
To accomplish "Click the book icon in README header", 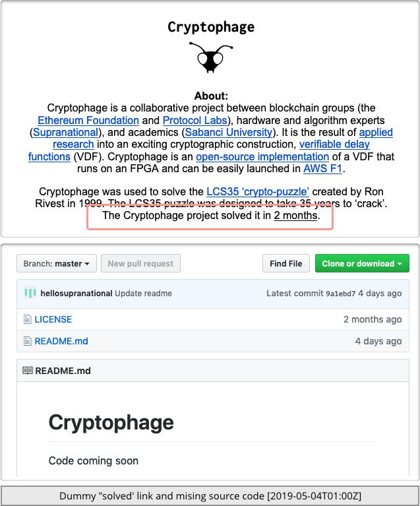I will (x=27, y=371).
